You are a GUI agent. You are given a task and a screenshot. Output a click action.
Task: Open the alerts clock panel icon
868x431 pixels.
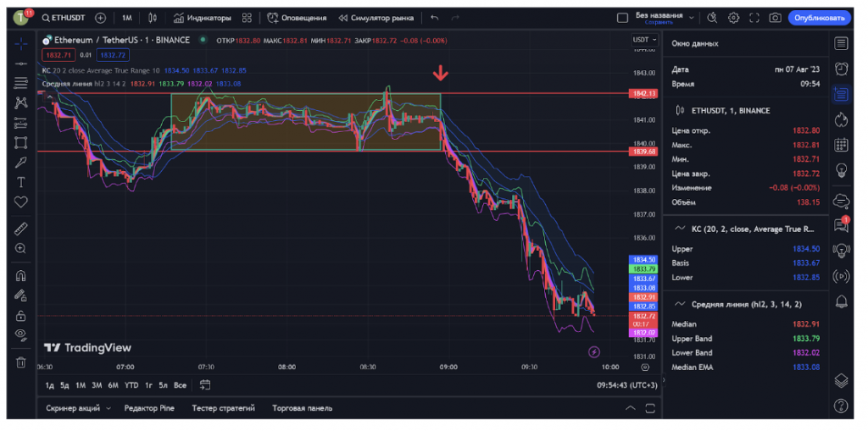point(842,69)
